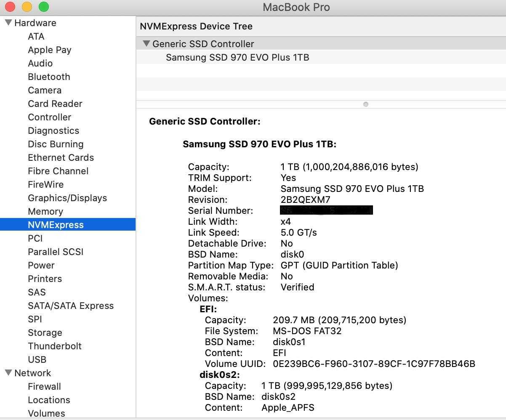View Ethernet Cards information
The width and height of the screenshot is (506, 420).
click(x=61, y=157)
